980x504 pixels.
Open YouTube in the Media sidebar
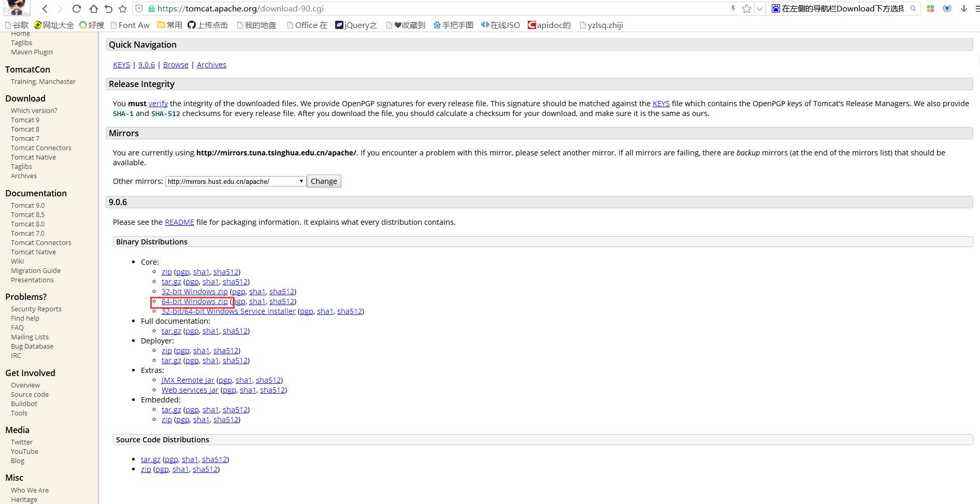click(24, 451)
